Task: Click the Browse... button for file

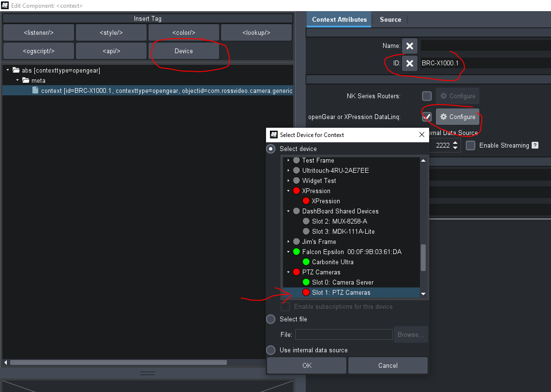Action: point(411,335)
